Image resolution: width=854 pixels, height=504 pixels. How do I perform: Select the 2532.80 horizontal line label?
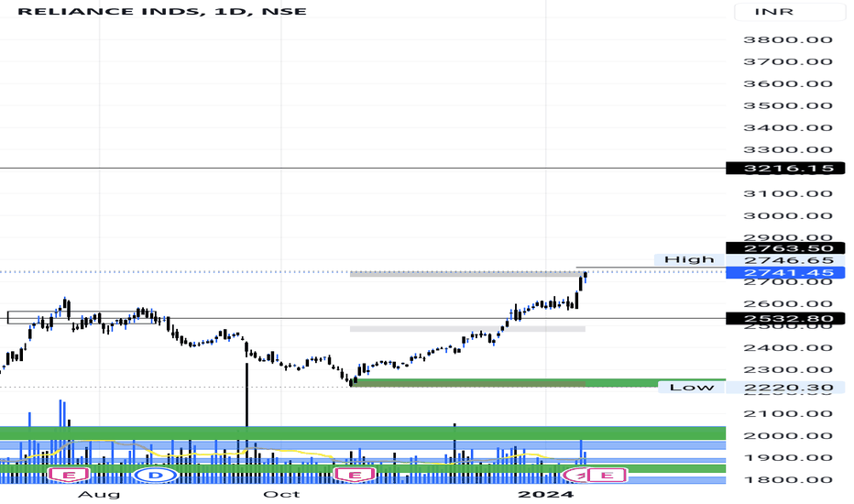pos(785,318)
